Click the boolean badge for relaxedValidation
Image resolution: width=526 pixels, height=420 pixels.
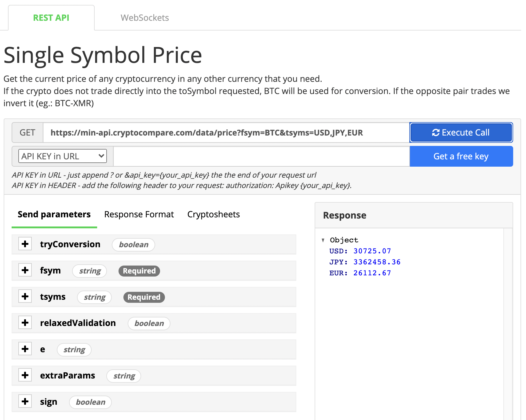tap(149, 323)
